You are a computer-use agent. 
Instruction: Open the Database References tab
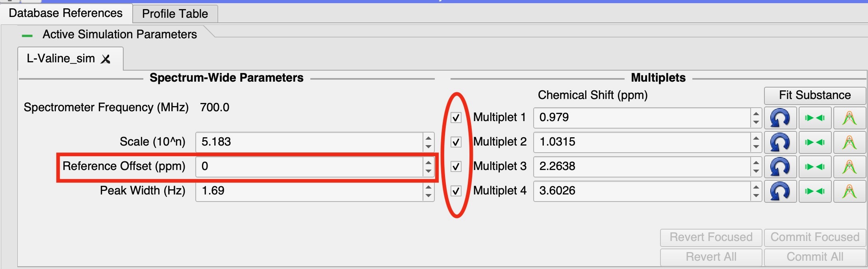pyautogui.click(x=65, y=13)
